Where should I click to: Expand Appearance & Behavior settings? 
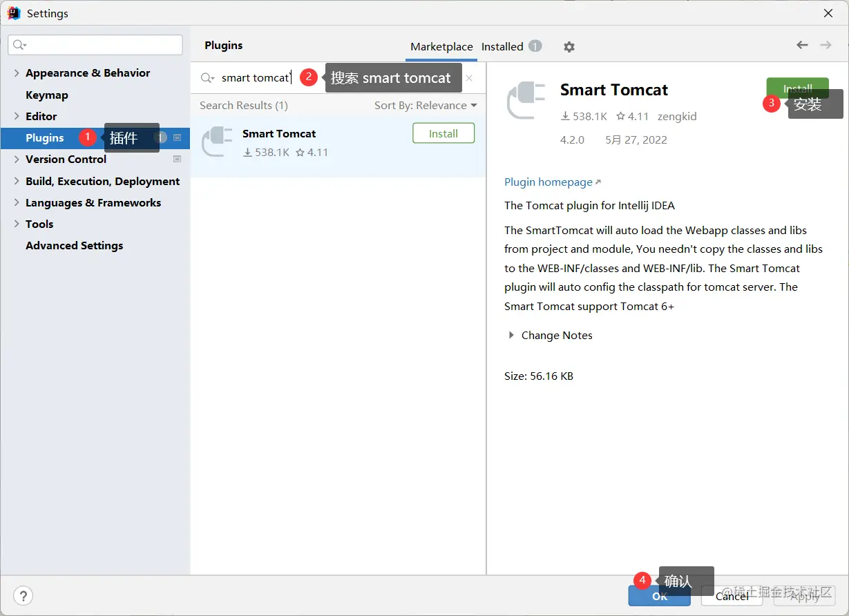(x=17, y=73)
